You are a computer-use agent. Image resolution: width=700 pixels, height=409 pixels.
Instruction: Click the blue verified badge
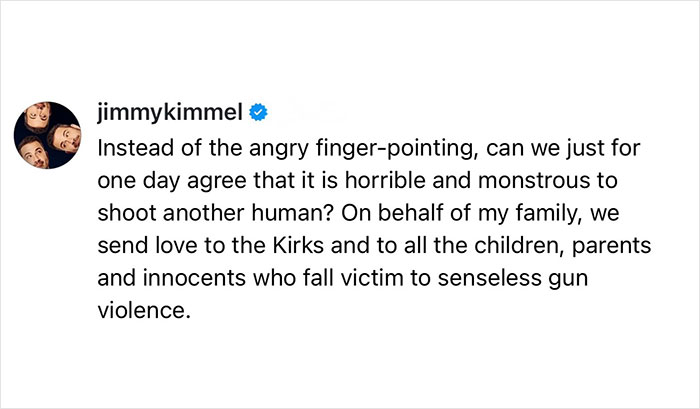tap(258, 113)
